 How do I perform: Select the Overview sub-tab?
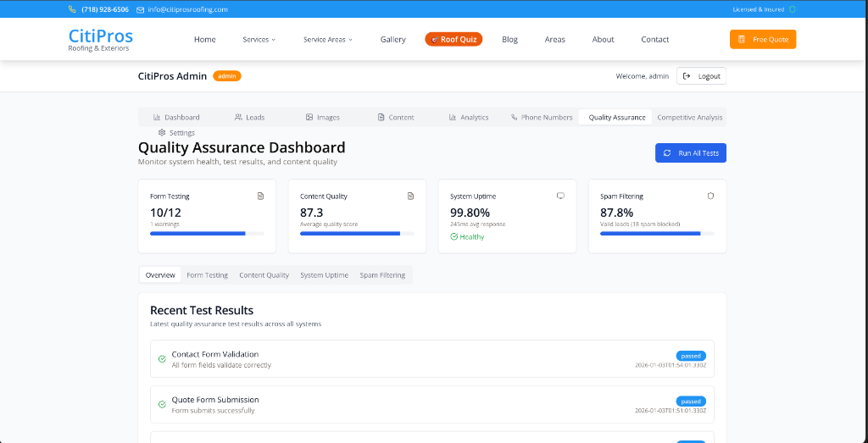pyautogui.click(x=160, y=275)
